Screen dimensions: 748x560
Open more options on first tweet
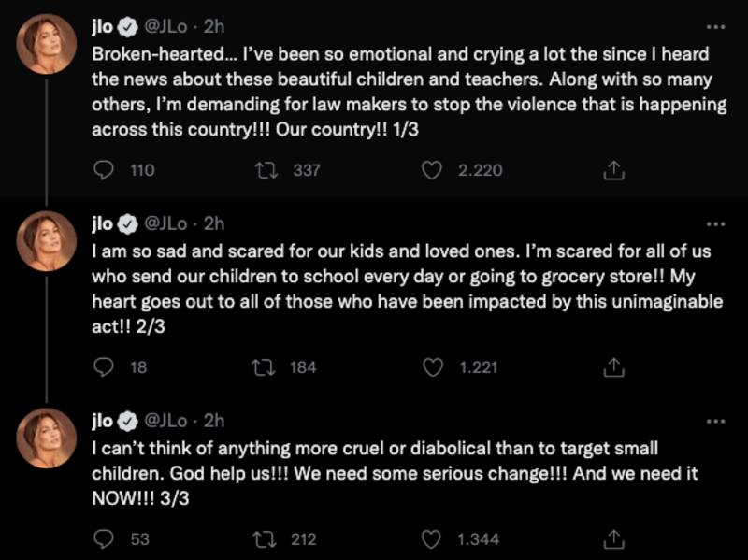point(715,28)
